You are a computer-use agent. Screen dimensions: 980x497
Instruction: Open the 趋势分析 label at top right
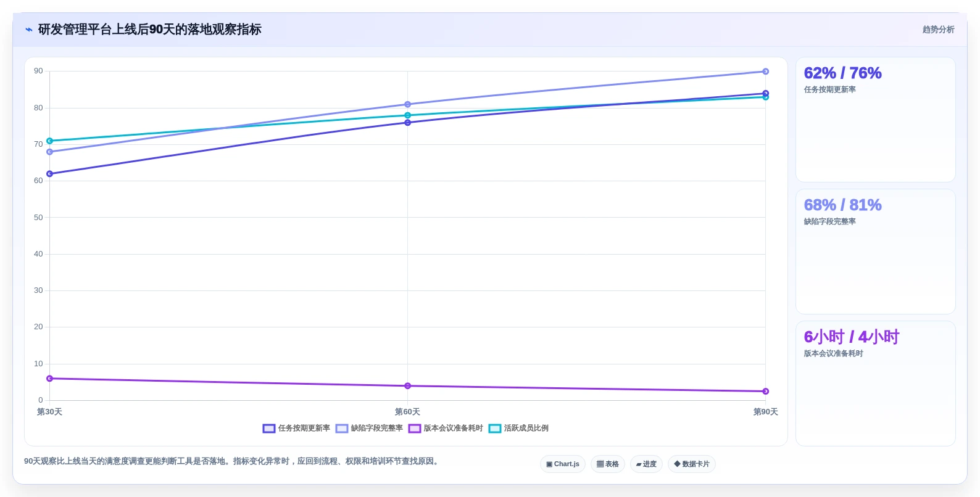938,30
